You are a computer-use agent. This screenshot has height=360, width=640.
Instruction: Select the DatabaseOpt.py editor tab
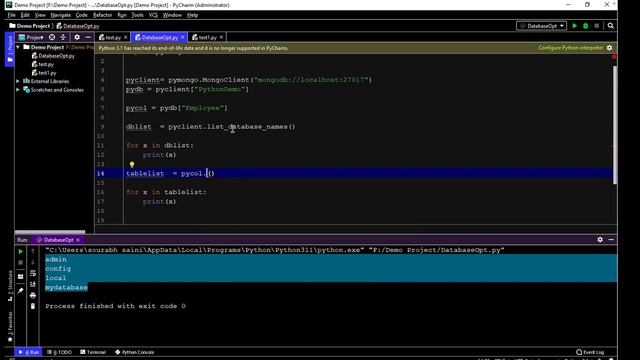(x=159, y=37)
